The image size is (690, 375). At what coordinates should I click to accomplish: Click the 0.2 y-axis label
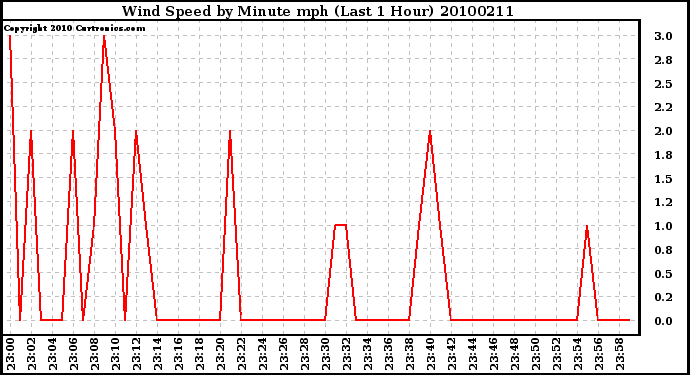(663, 298)
